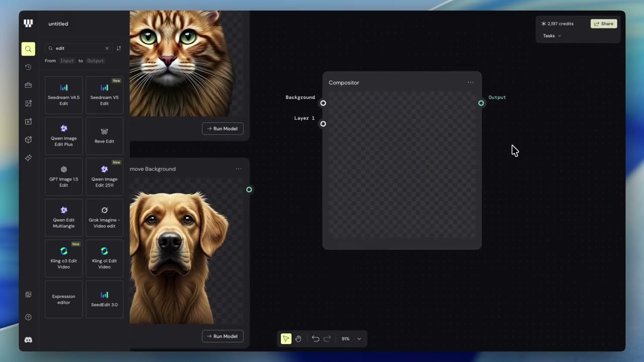Screen dimensions: 644x362
Task: Click the Share button
Action: click(x=604, y=24)
